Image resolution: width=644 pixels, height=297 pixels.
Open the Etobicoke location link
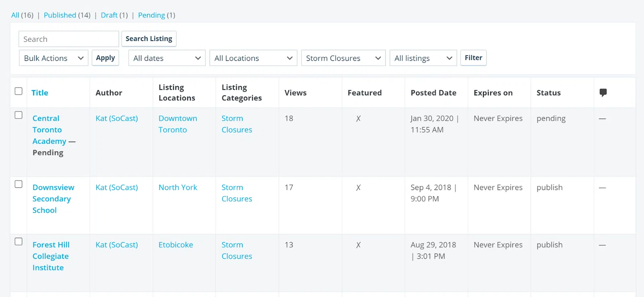[175, 245]
